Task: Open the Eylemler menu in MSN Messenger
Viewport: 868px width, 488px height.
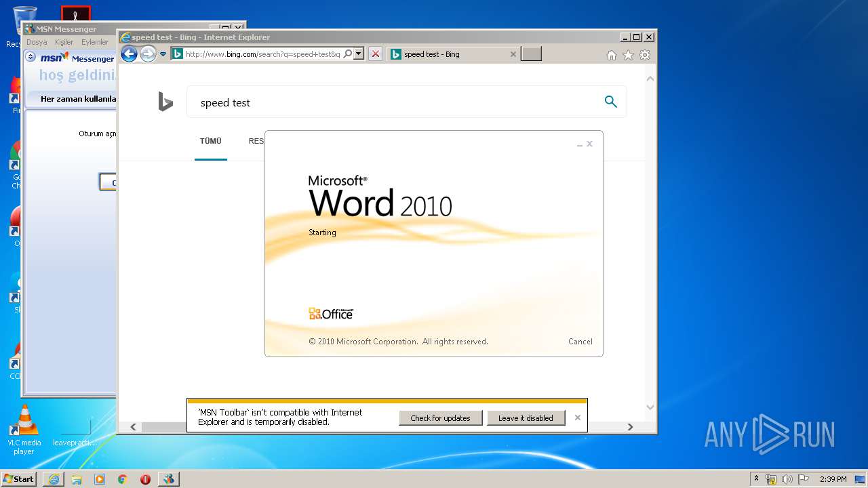Action: coord(95,42)
